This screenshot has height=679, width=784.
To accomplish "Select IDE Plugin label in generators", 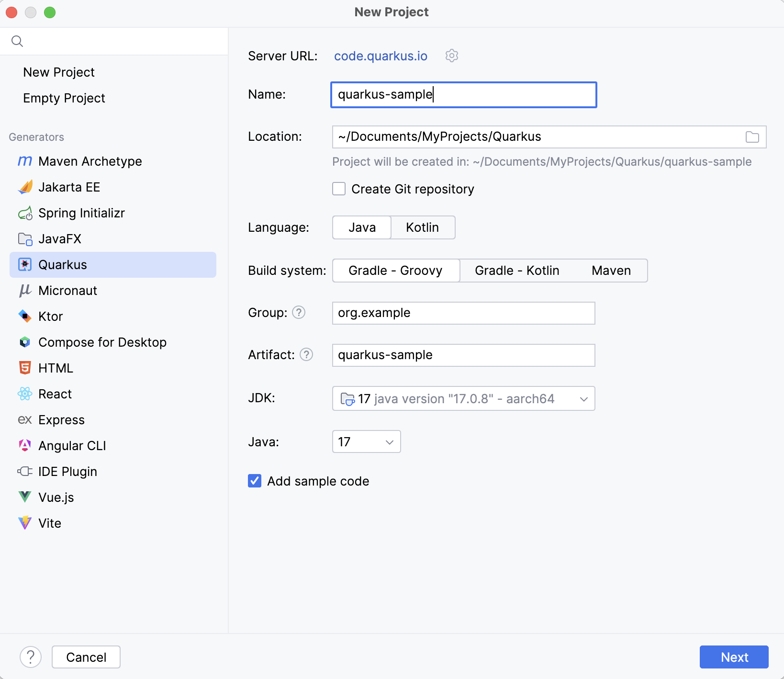I will [68, 472].
